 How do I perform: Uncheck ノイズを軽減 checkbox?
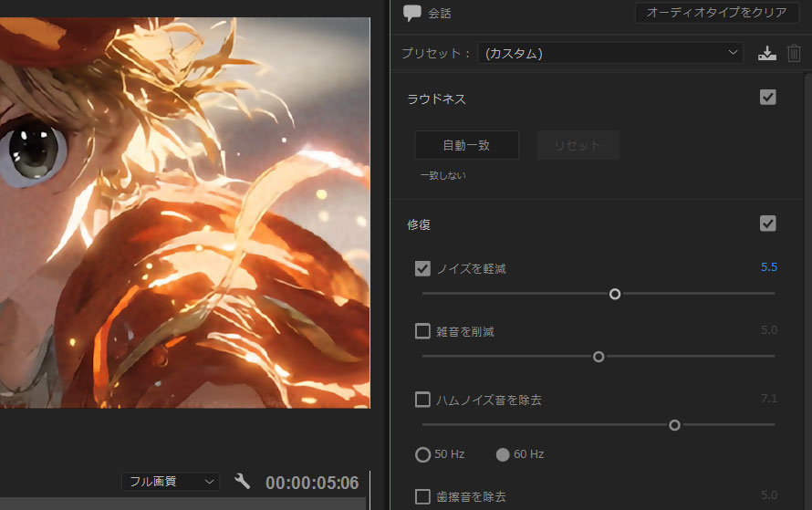422,268
